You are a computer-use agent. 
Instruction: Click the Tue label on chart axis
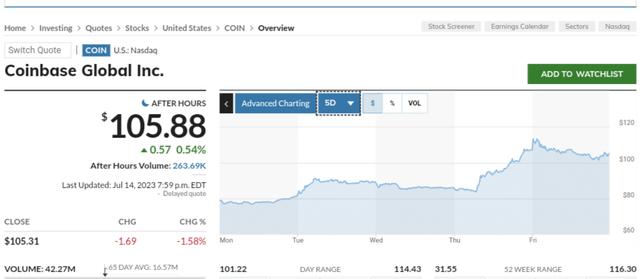298,240
